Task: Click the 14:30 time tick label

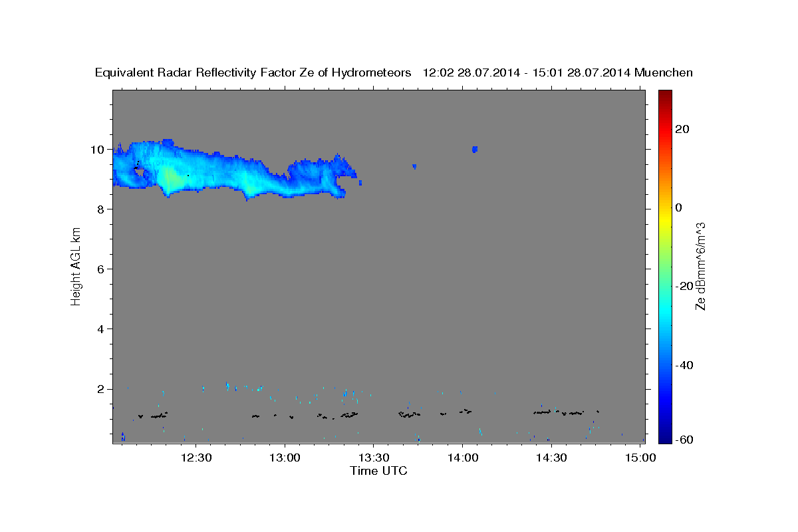Action: [x=551, y=458]
